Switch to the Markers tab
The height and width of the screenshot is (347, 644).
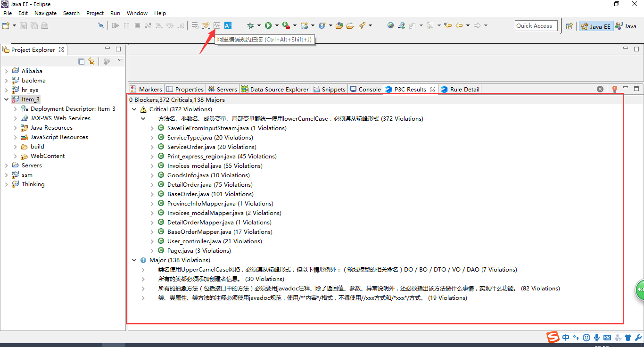(146, 89)
